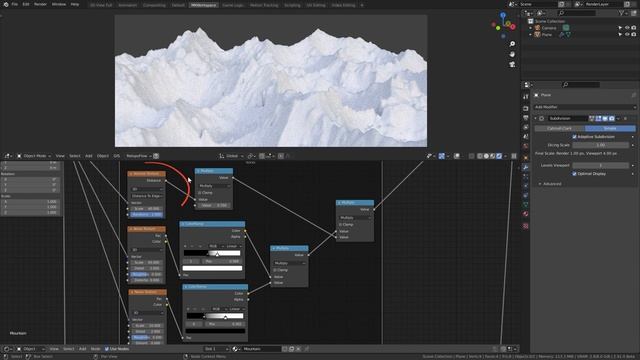Toggle Use Nodes checkbox in node editor

pyautogui.click(x=107, y=349)
